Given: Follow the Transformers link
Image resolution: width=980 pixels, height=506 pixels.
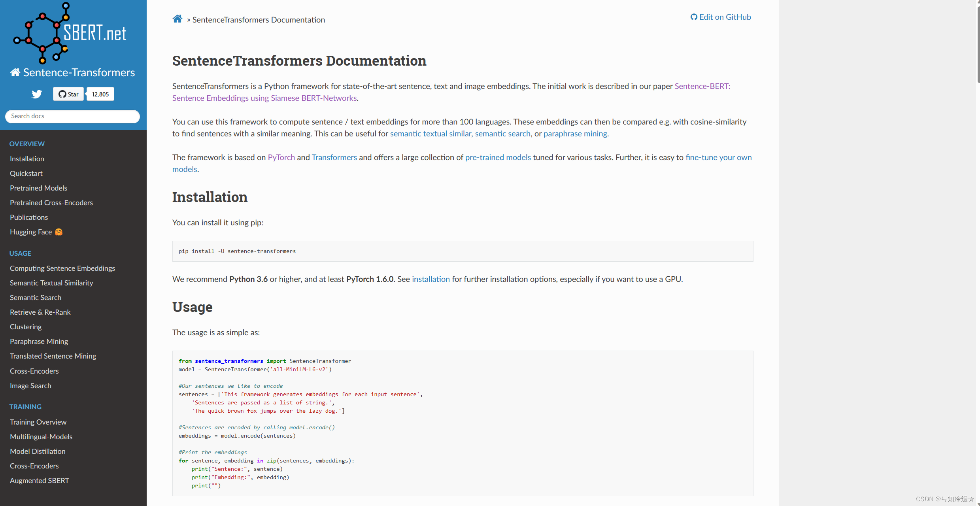Looking at the screenshot, I should 334,157.
